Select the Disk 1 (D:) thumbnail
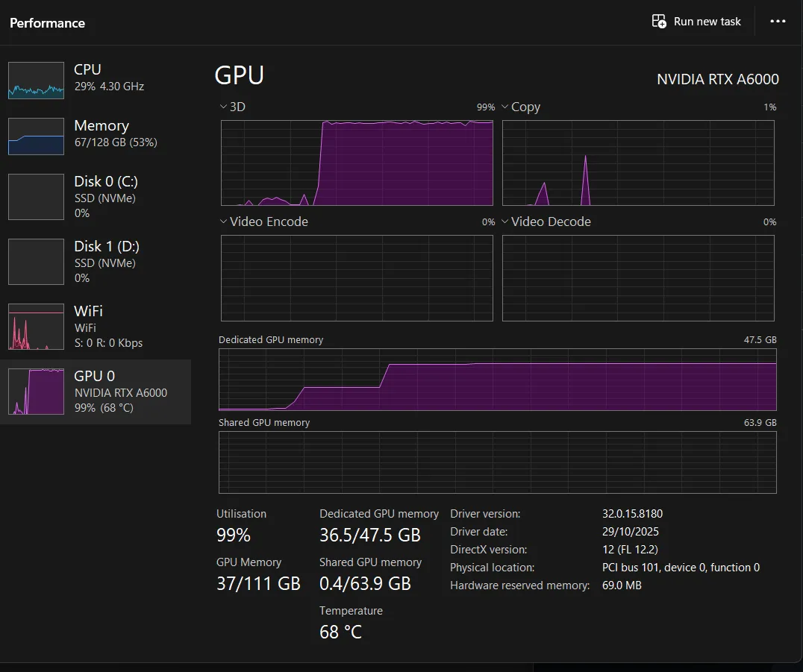Image resolution: width=803 pixels, height=672 pixels. point(36,262)
